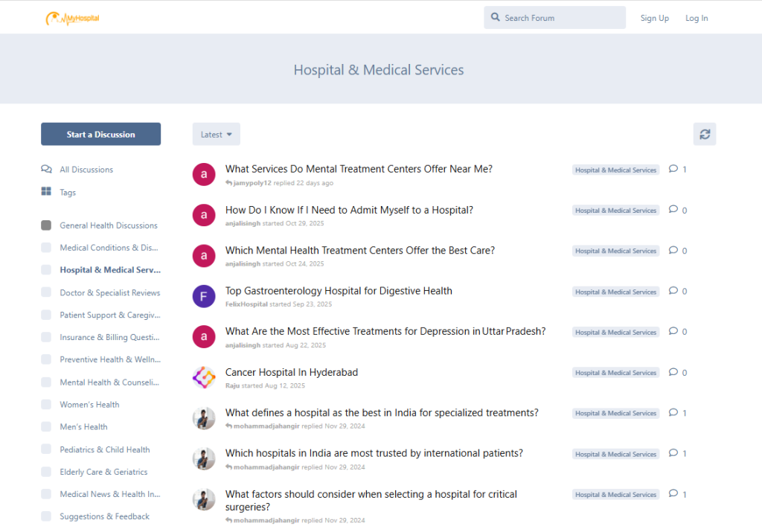
Task: Select the Women's Health tag square
Action: point(46,405)
